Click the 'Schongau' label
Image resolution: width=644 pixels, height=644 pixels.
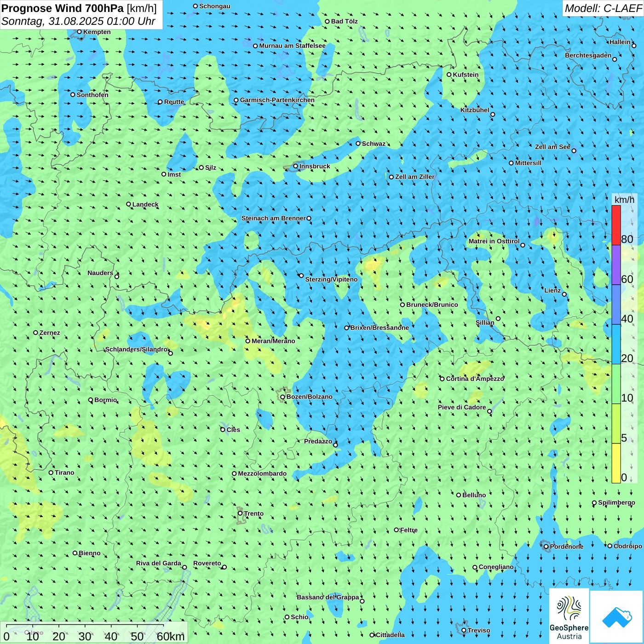(x=215, y=6)
